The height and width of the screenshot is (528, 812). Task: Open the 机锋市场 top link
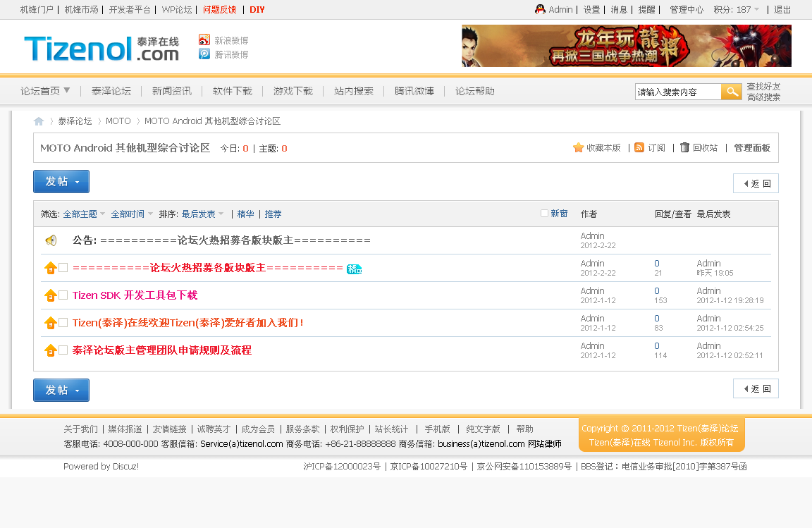81,9
